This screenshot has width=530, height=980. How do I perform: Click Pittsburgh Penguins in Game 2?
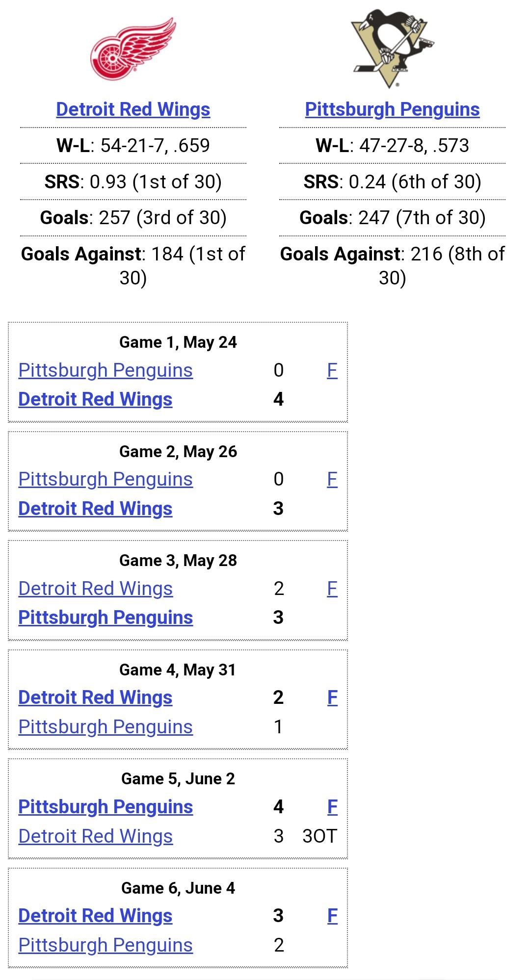(106, 479)
